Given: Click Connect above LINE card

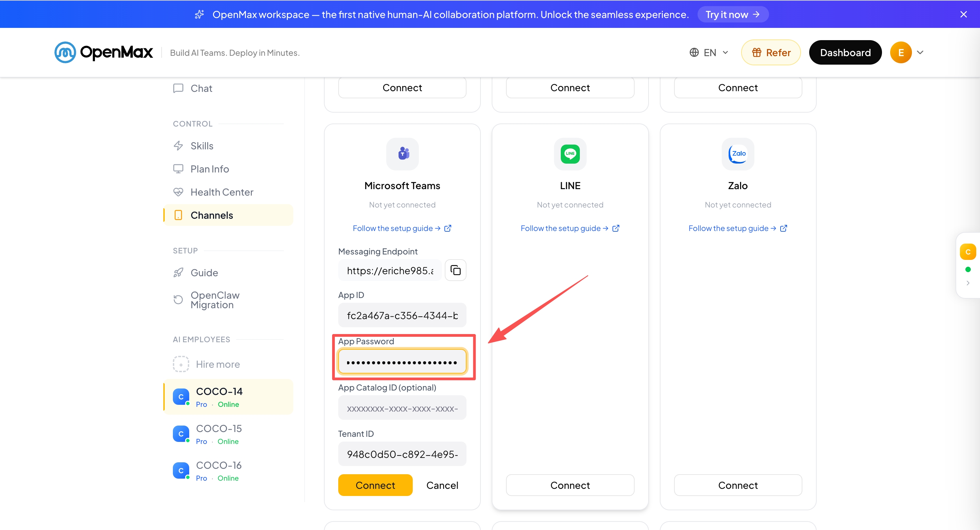Looking at the screenshot, I should point(570,88).
